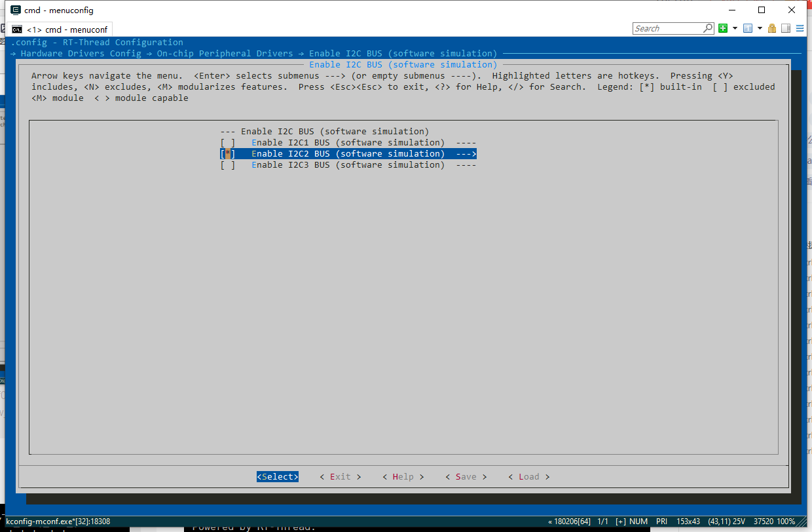The width and height of the screenshot is (812, 532).
Task: Click '--- Enable I2C BUS' header line
Action: click(x=325, y=131)
